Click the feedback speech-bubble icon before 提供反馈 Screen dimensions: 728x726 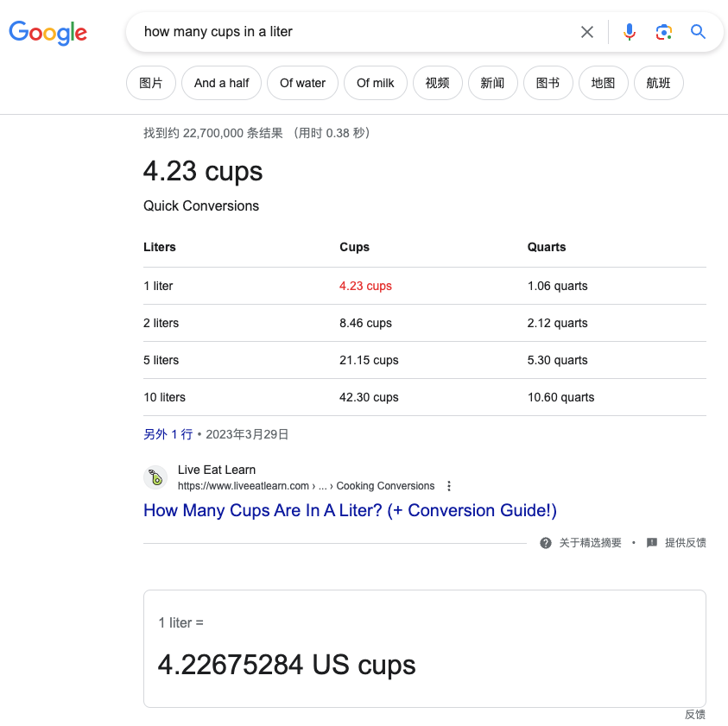[x=652, y=543]
